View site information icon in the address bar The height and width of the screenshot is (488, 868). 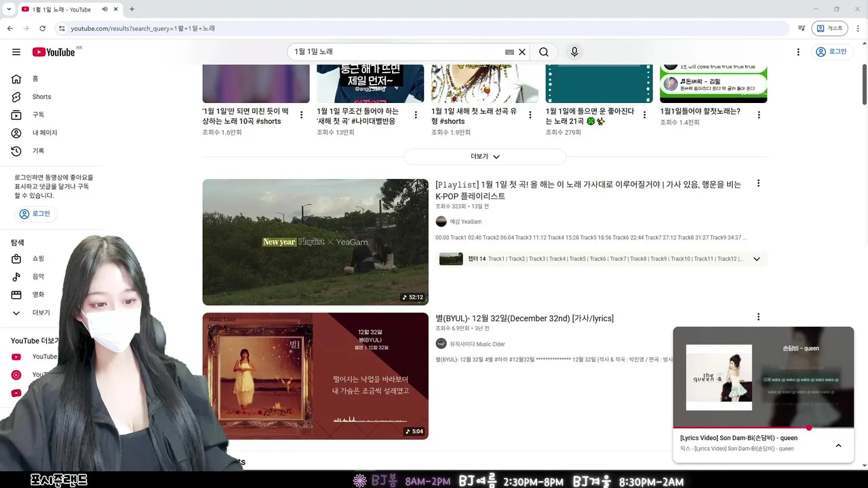(61, 28)
